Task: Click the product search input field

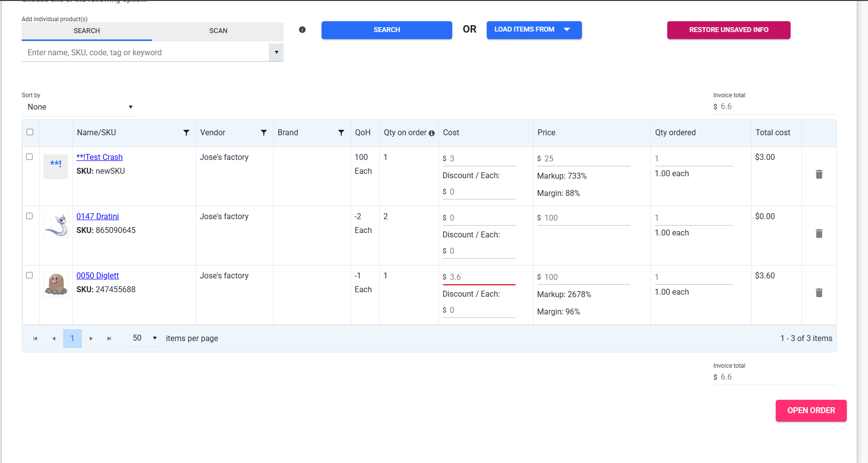Action: point(145,53)
